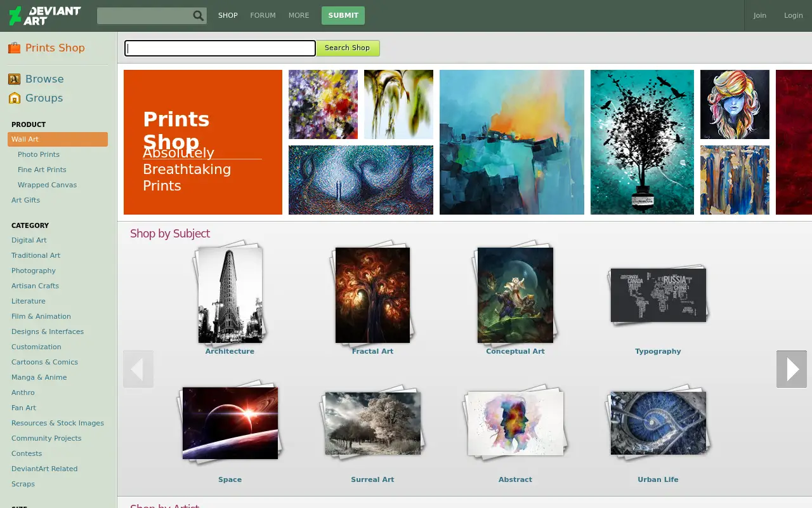
Task: Focus the top header search field
Action: [145, 16]
